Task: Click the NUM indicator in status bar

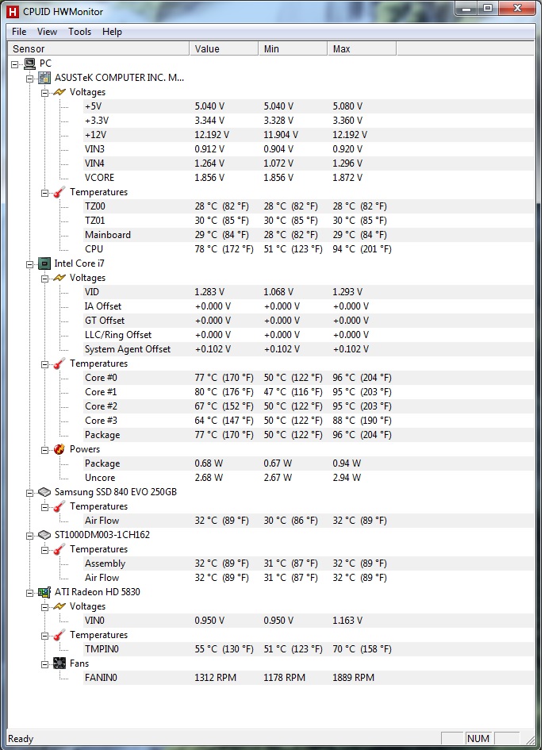Action: (478, 739)
